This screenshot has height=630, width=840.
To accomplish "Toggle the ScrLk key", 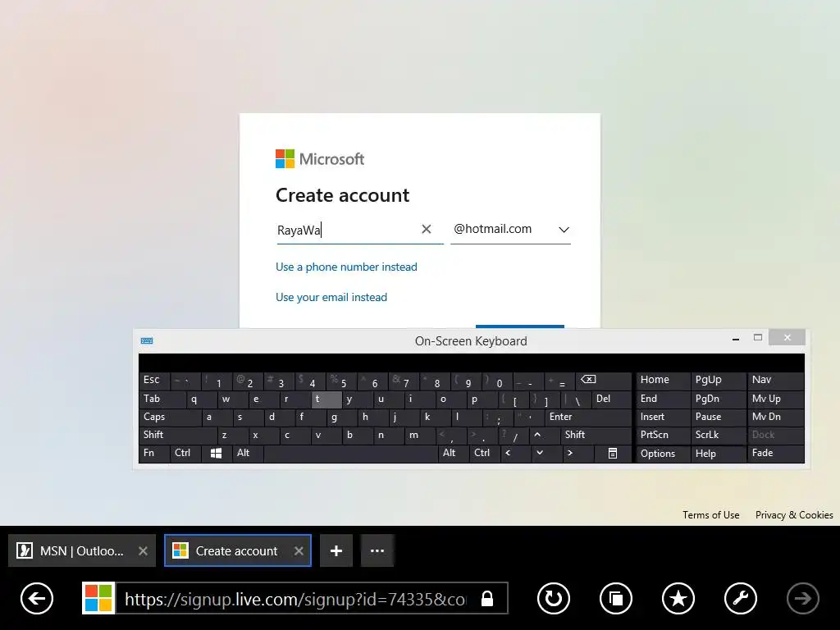I will click(718, 435).
